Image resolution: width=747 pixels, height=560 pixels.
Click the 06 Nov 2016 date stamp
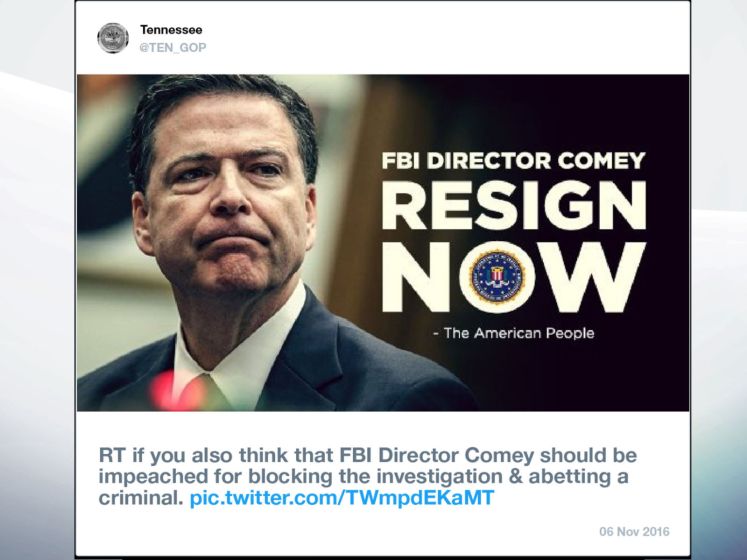[x=635, y=532]
